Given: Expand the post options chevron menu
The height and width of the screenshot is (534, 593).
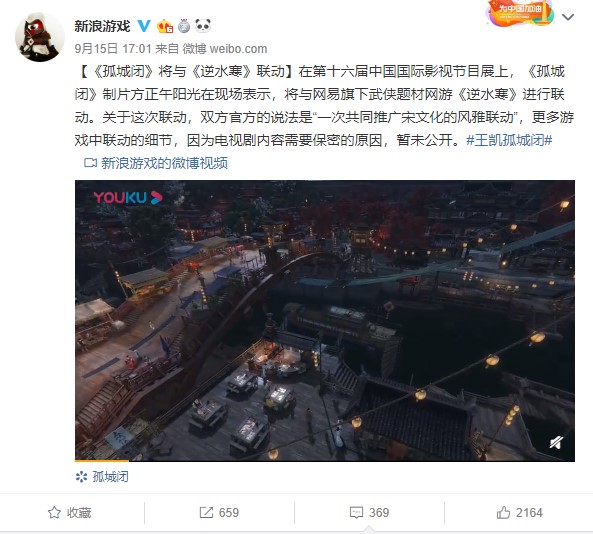Looking at the screenshot, I should 568,17.
